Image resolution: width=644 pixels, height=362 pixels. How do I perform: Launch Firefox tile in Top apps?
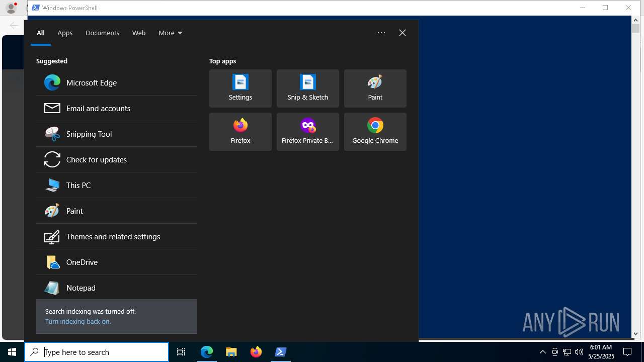point(240,132)
